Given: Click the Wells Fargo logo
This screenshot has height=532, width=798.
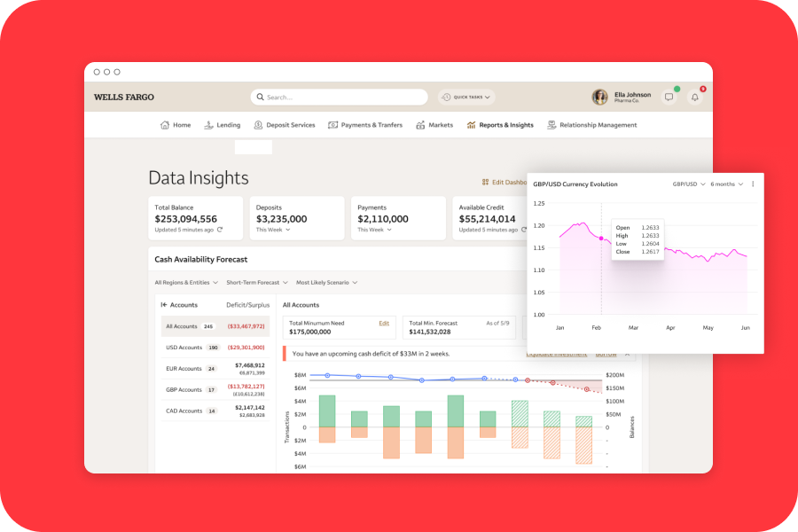Looking at the screenshot, I should 124,97.
